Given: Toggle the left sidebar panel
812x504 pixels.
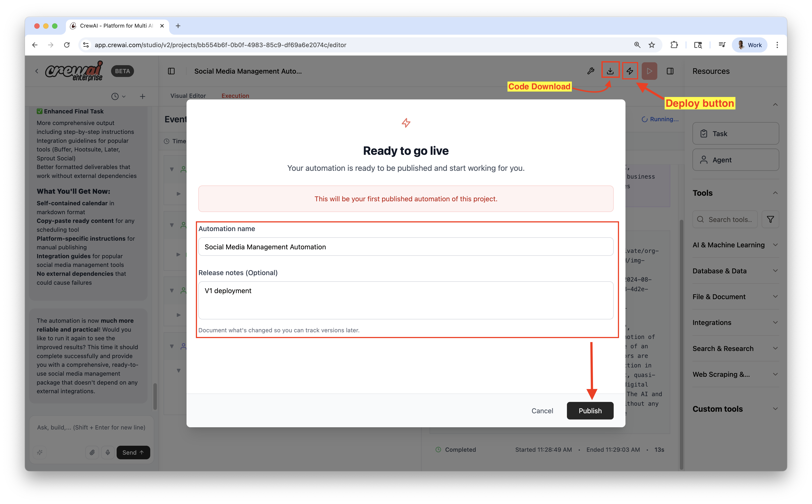Looking at the screenshot, I should 172,71.
